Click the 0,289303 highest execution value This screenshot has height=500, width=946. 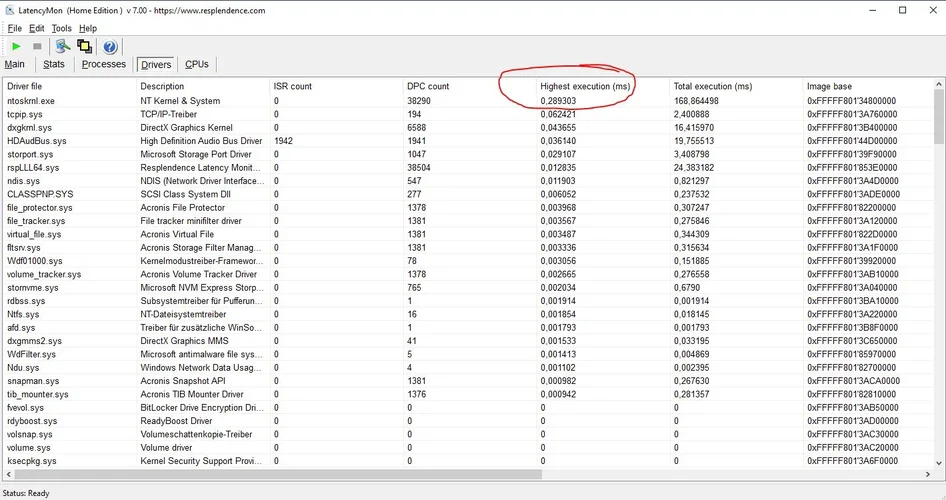[558, 101]
